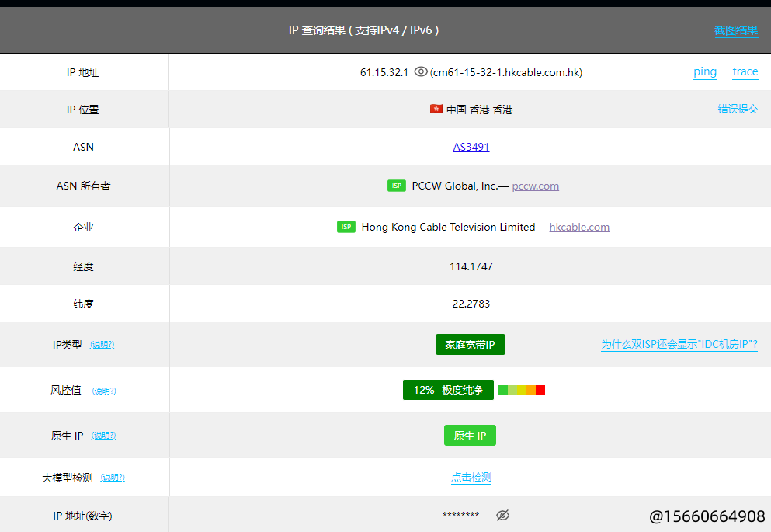Open the 错误提交 link for IP location
Viewport: 771px width, 532px height.
pyautogui.click(x=738, y=110)
